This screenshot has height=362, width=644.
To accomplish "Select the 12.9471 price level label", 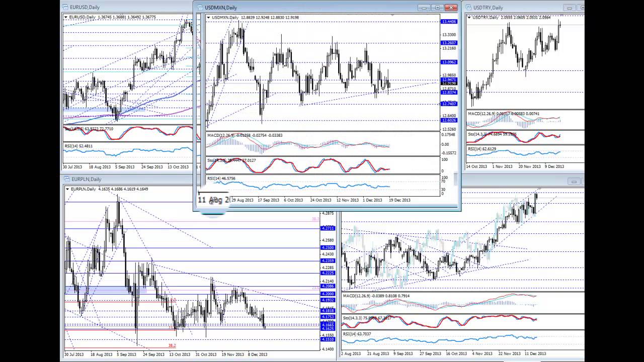I will pyautogui.click(x=449, y=79).
